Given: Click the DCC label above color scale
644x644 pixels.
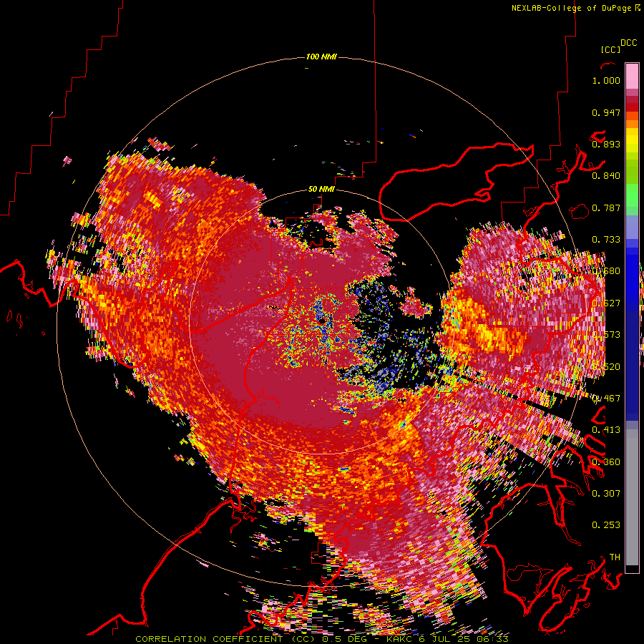Looking at the screenshot, I should tap(628, 43).
